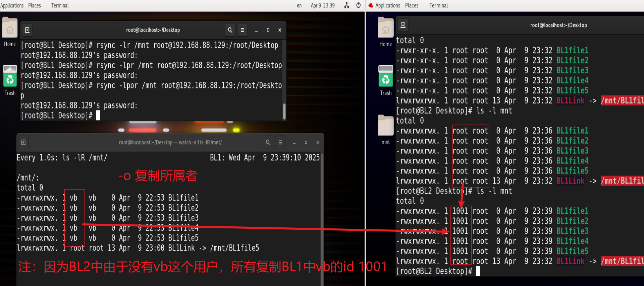Open the Places menu on the right desktop
644x286 pixels.
(x=412, y=5)
